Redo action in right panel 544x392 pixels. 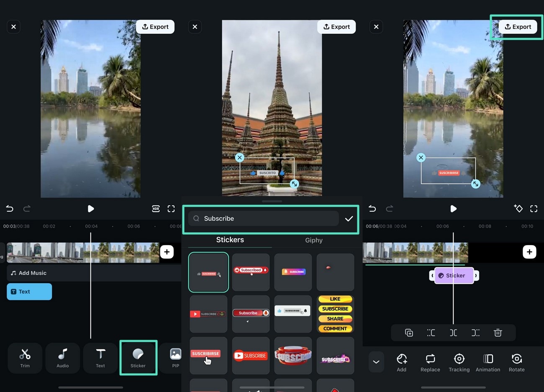point(390,209)
